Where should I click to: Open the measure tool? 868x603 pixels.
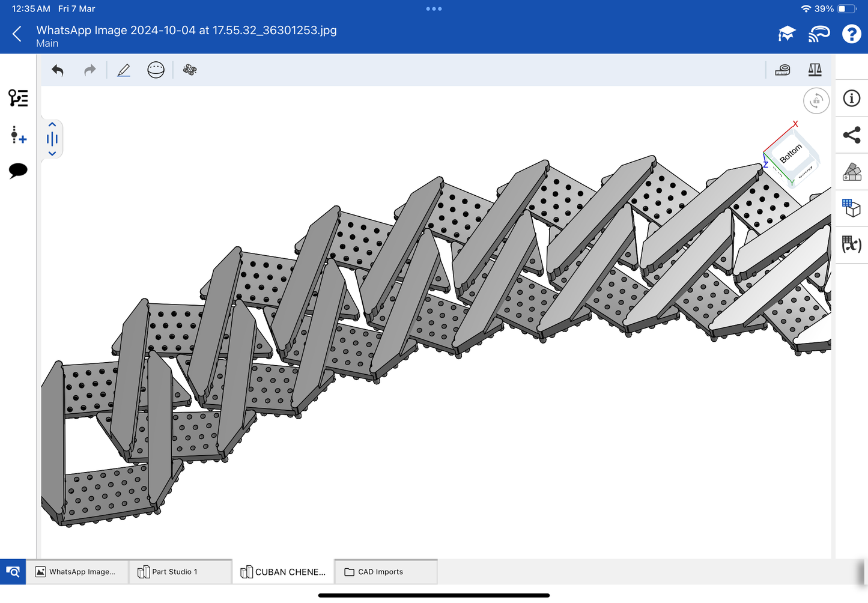click(x=782, y=70)
